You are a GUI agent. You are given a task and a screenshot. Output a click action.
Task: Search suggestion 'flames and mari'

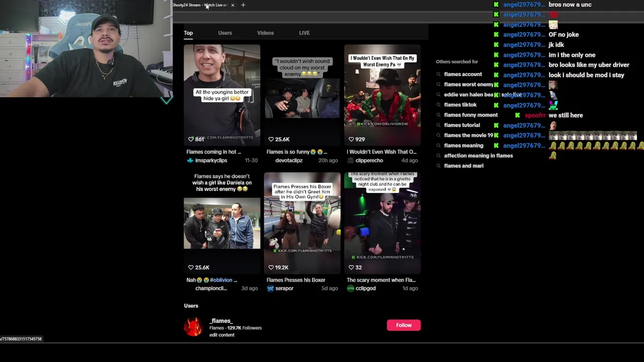coord(464,166)
